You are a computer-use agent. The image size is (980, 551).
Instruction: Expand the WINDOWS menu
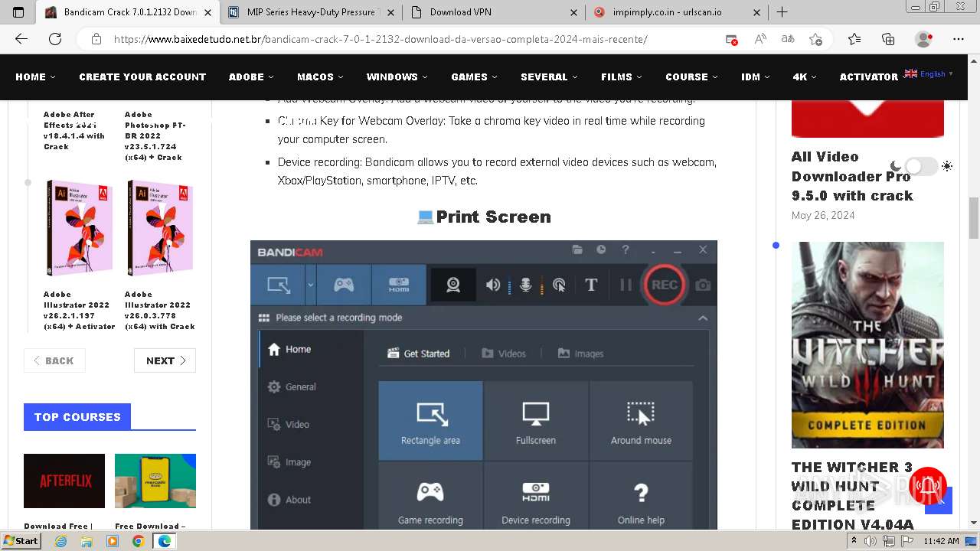pos(397,77)
